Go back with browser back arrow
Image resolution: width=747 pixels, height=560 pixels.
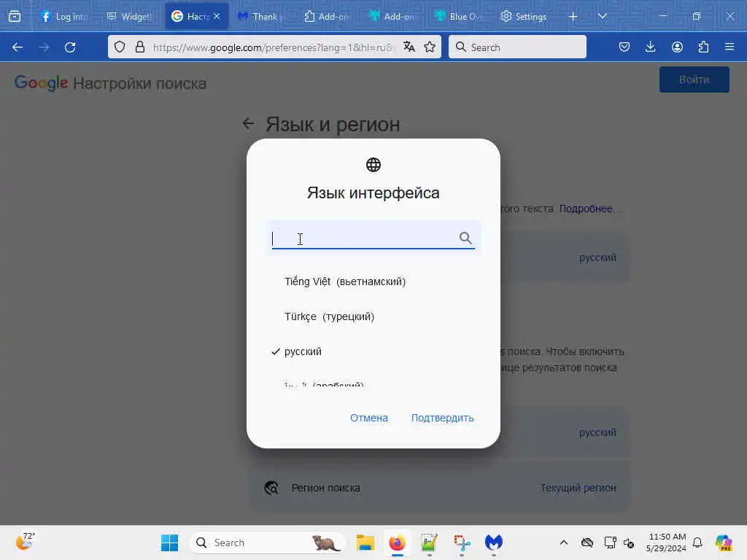[18, 47]
